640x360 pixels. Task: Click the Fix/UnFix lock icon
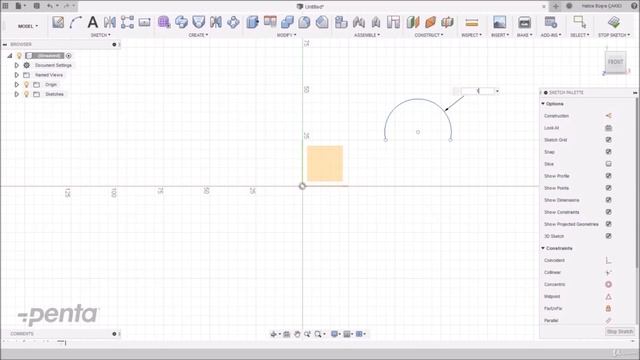point(608,309)
